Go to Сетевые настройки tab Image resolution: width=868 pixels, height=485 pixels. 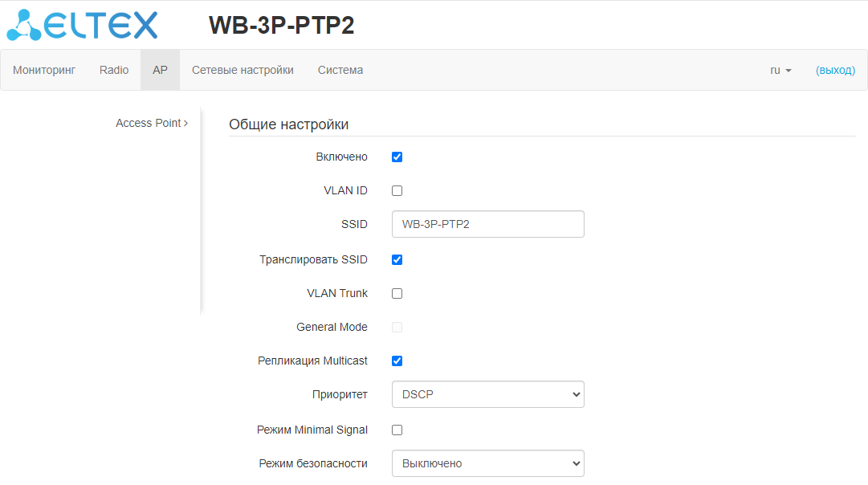coord(242,71)
